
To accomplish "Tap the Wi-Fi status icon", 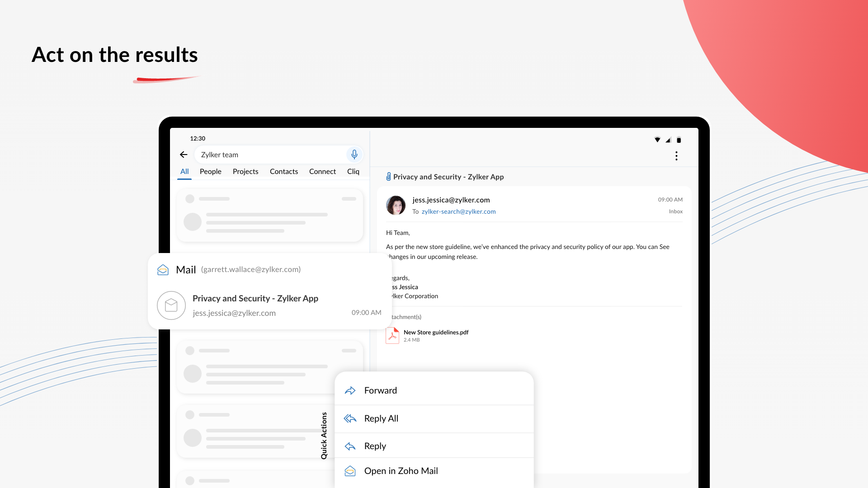I will [x=657, y=140].
